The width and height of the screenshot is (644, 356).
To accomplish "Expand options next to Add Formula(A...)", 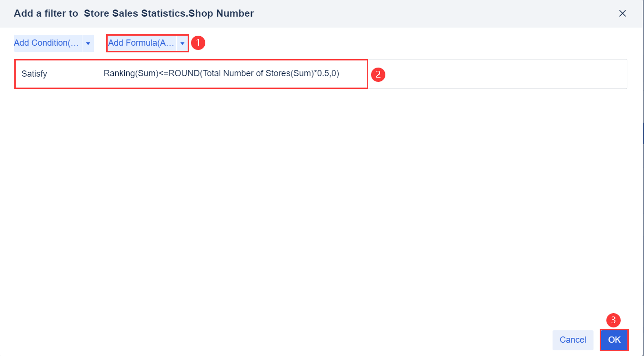I will click(182, 43).
